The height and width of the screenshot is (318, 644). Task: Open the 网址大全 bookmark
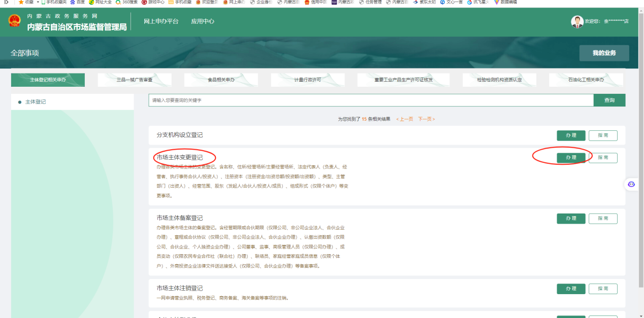(102, 2)
